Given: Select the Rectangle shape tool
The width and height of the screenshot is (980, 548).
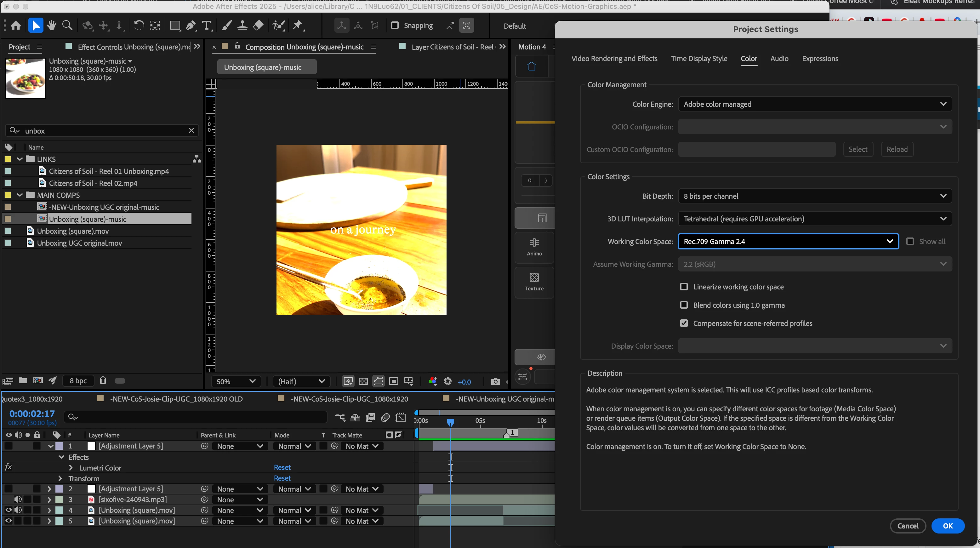Looking at the screenshot, I should click(175, 26).
